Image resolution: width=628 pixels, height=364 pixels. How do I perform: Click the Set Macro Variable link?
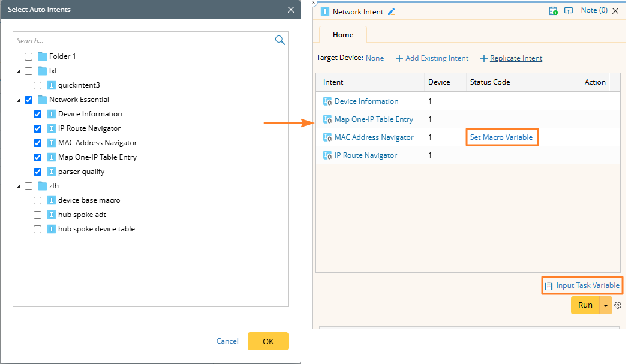pyautogui.click(x=501, y=137)
